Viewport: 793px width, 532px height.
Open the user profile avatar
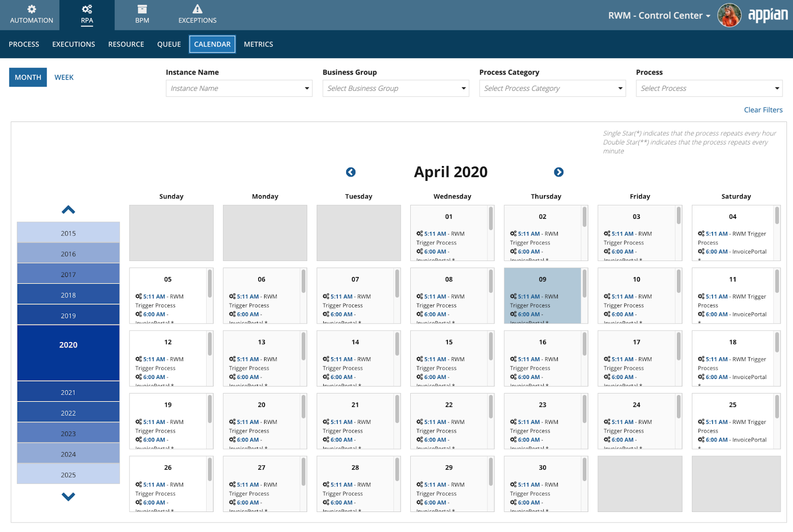[729, 15]
